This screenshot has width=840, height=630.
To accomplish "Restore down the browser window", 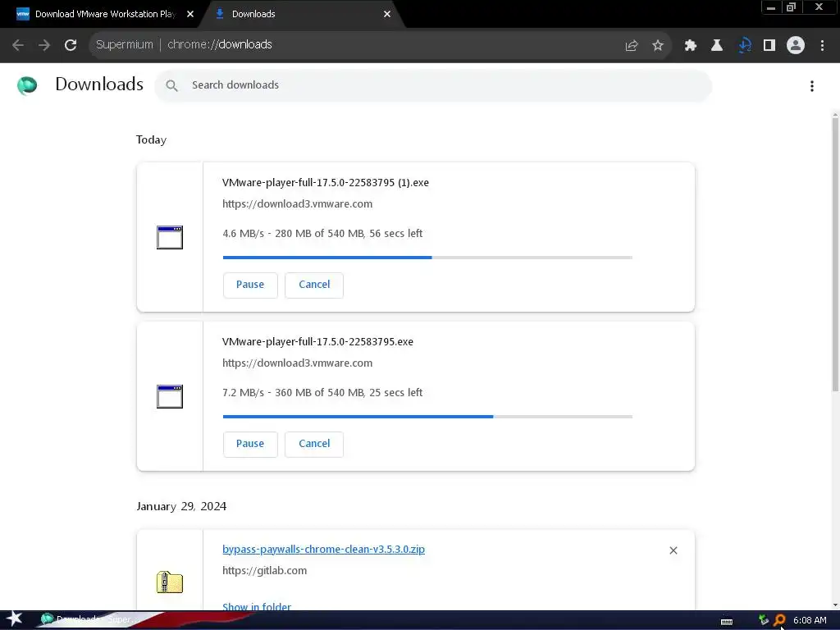I will tap(791, 7).
